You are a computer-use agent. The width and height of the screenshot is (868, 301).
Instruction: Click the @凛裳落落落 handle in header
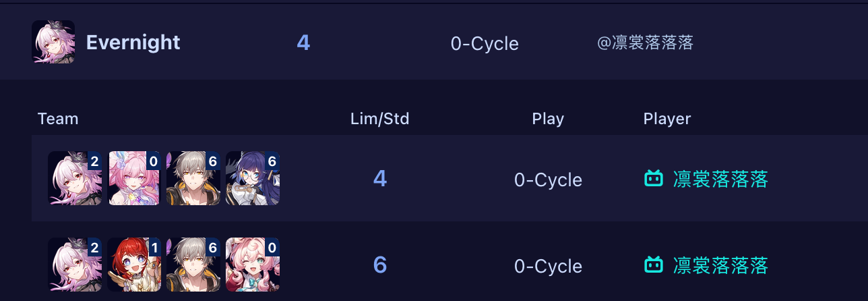click(645, 43)
